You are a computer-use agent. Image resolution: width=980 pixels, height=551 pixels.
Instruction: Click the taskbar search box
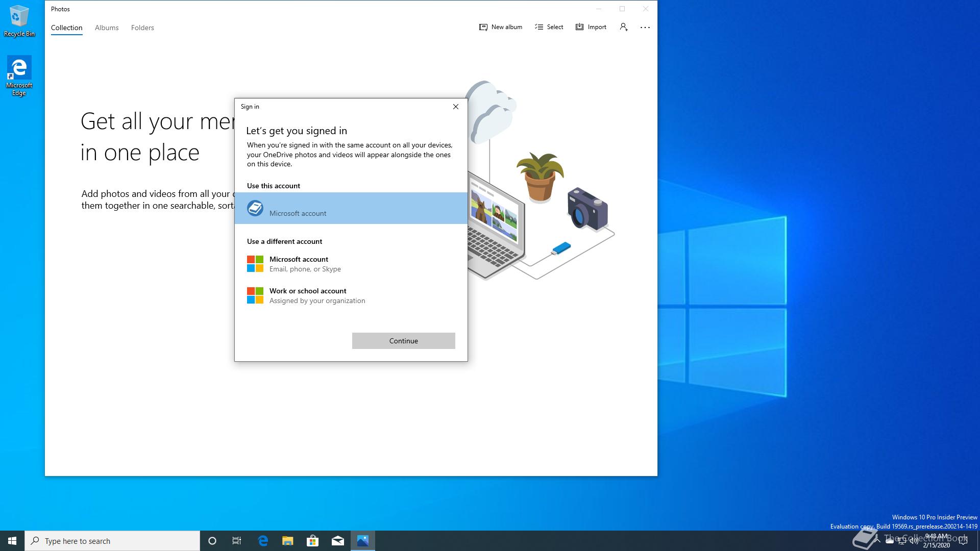(112, 541)
